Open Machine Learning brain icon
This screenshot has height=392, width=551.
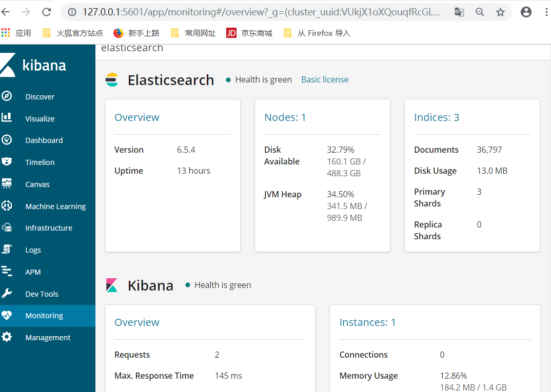pyautogui.click(x=7, y=205)
